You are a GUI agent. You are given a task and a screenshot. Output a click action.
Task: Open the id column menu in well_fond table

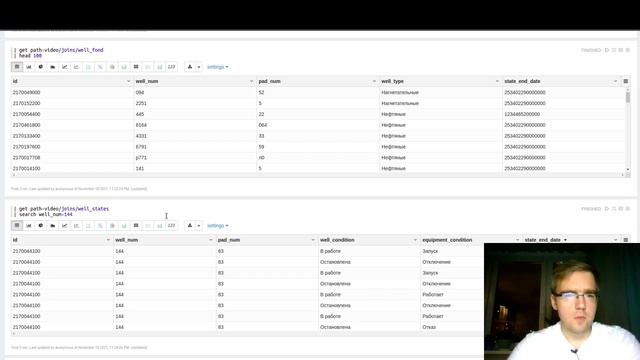tap(128, 81)
